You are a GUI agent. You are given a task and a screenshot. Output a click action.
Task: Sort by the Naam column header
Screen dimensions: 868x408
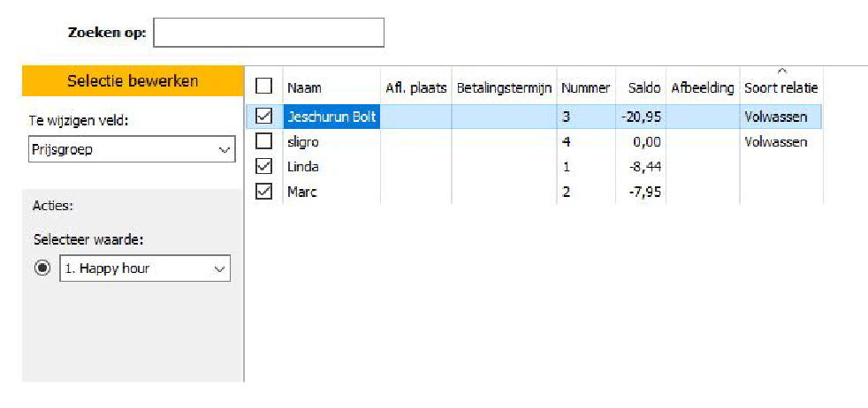304,87
